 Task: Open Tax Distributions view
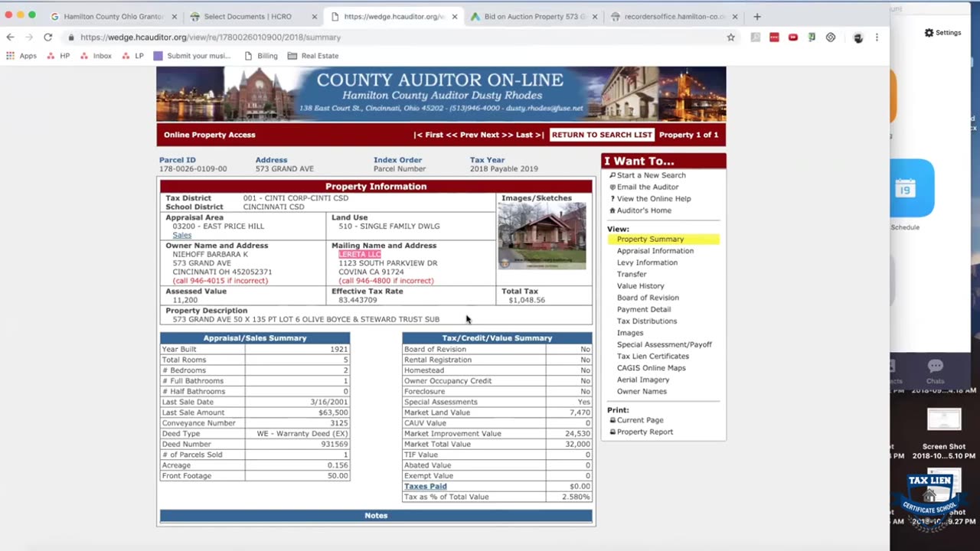[x=647, y=321]
